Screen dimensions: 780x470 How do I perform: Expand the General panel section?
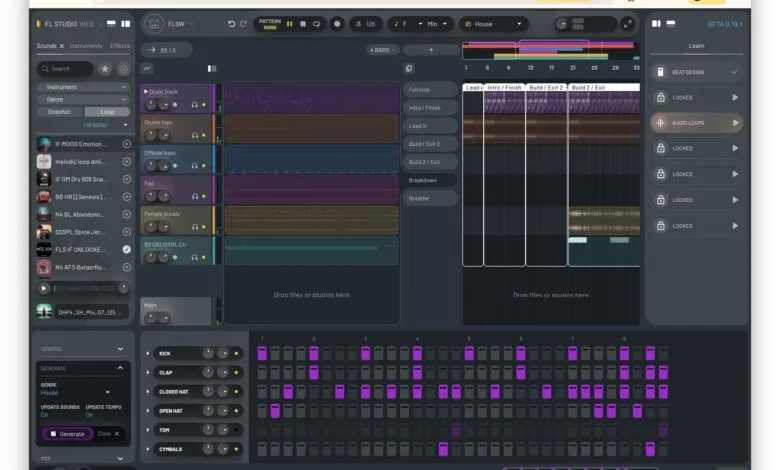[120, 349]
